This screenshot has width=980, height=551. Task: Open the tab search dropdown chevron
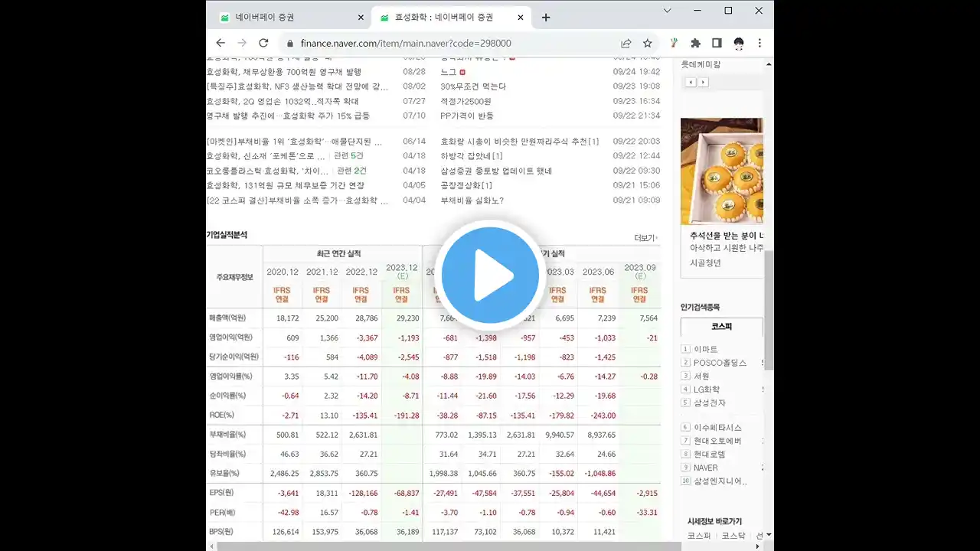[x=667, y=11]
